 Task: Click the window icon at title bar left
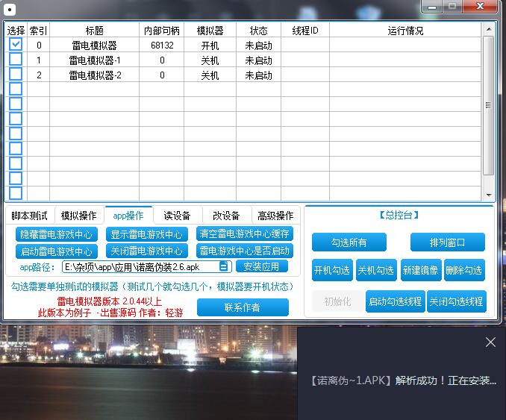[10, 10]
